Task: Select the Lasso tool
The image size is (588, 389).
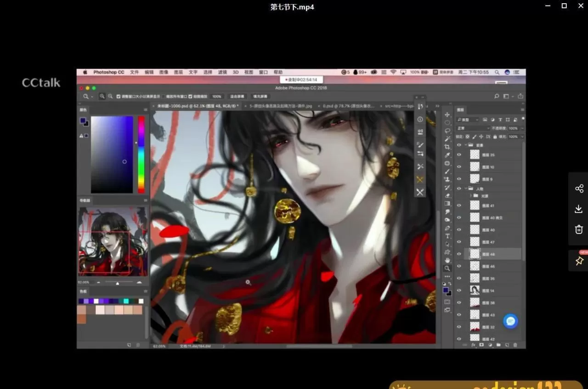Action: click(447, 131)
